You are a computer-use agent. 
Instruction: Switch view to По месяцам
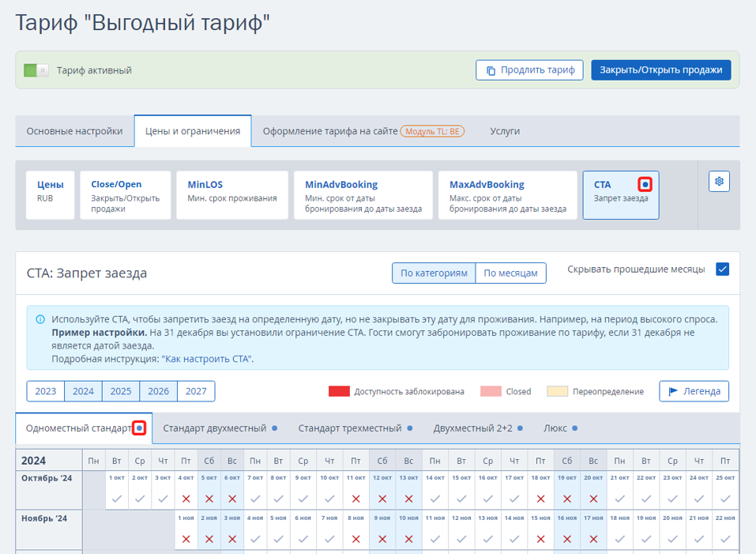pos(510,273)
